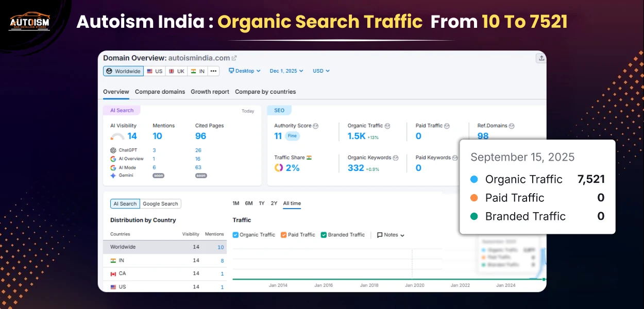Viewport: 644px width, 309px height.
Task: Toggle the Paid Traffic checkbox
Action: tap(284, 235)
